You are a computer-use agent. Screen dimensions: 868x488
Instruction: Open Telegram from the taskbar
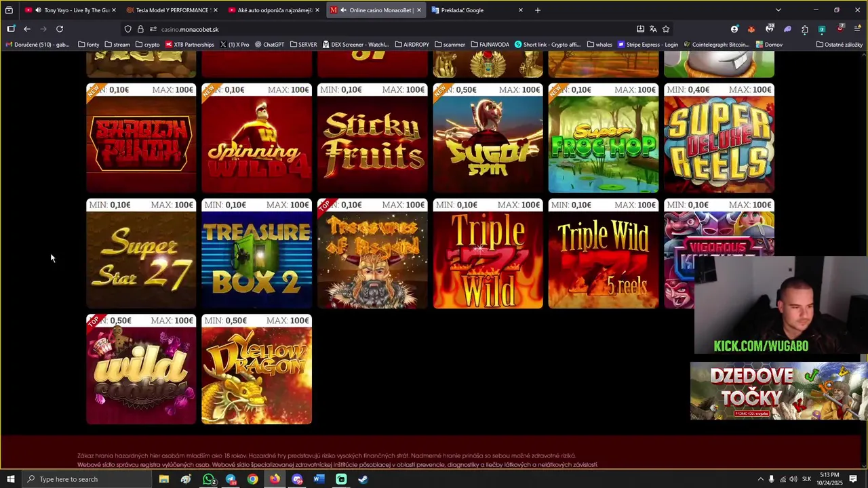coord(231,479)
